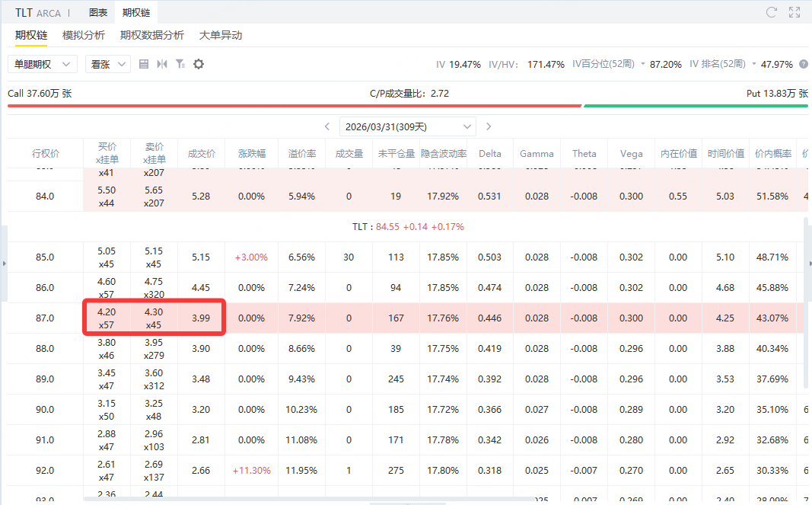This screenshot has height=505, width=812.
Task: Click the refresh icon at top right
Action: pos(771,12)
